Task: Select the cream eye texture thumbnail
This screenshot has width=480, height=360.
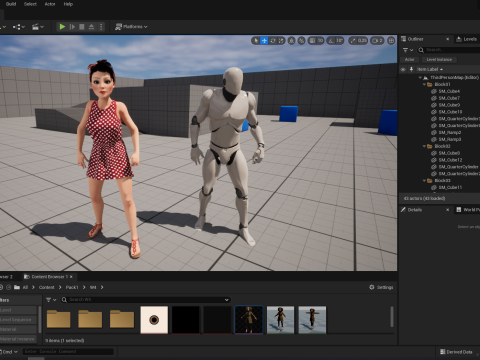Action: [x=154, y=320]
